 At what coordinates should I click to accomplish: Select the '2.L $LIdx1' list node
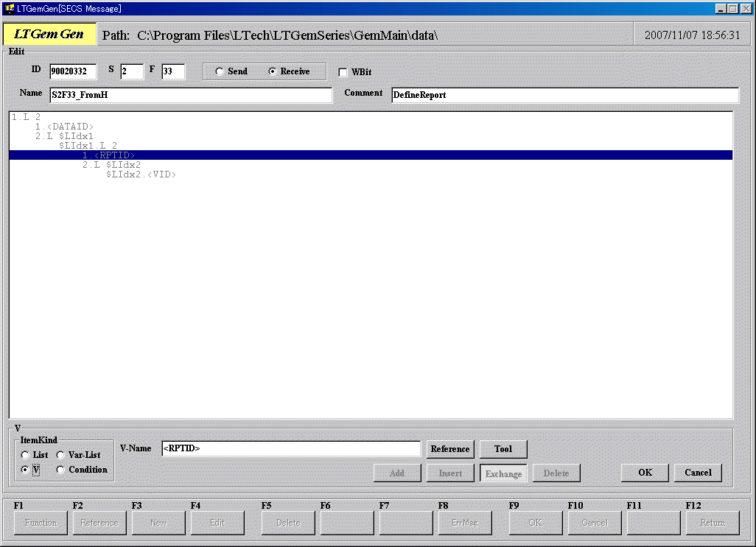tap(64, 136)
